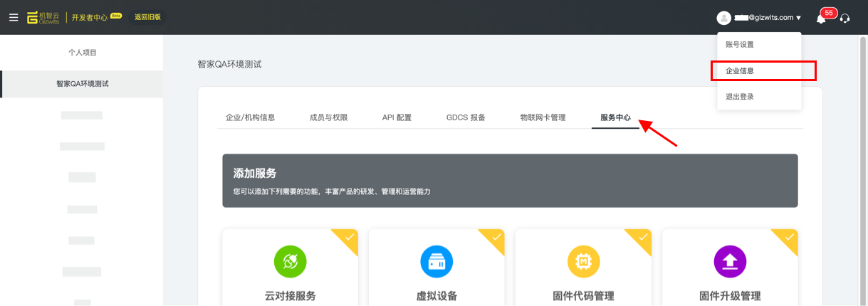Choose 退出登录 to log out

tap(740, 97)
